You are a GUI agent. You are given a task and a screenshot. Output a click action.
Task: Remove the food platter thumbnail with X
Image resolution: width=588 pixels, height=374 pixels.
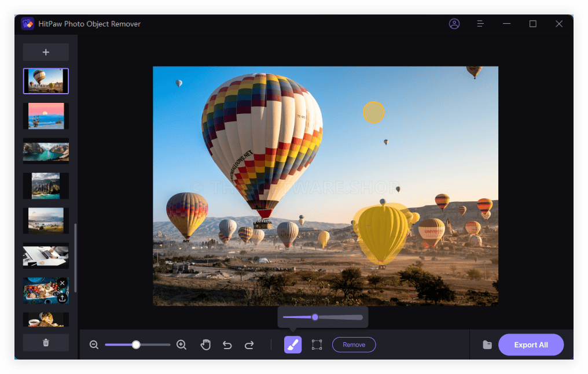[62, 283]
